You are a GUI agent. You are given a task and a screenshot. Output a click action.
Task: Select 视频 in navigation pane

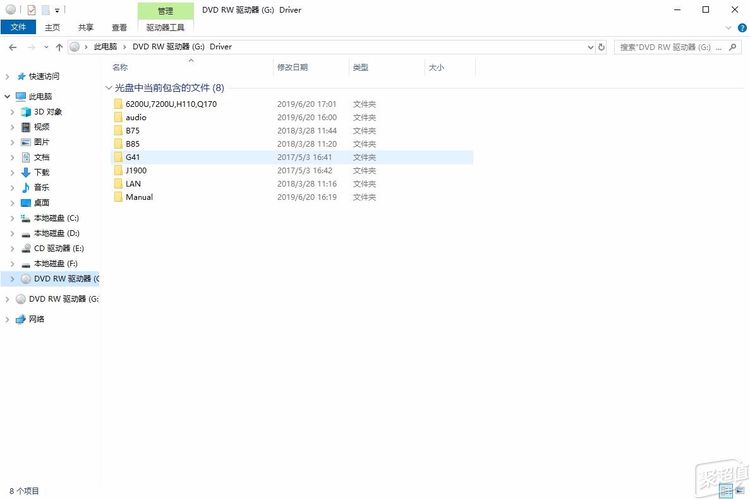pos(42,127)
